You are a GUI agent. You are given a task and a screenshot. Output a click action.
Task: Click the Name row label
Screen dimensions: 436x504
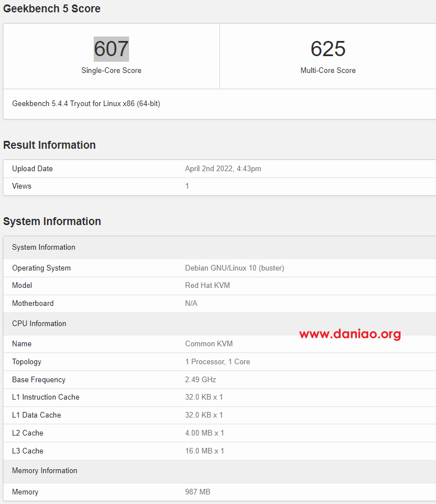tap(22, 344)
